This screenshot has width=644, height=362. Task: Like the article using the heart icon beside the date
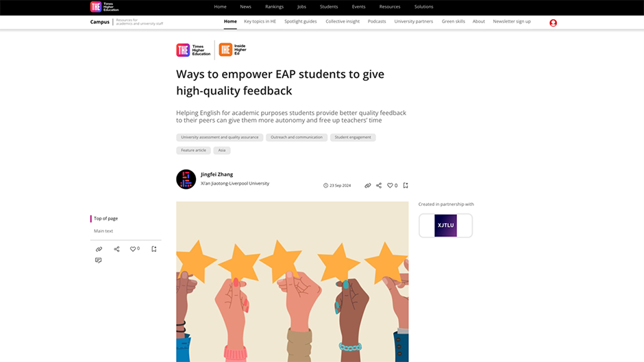click(390, 185)
